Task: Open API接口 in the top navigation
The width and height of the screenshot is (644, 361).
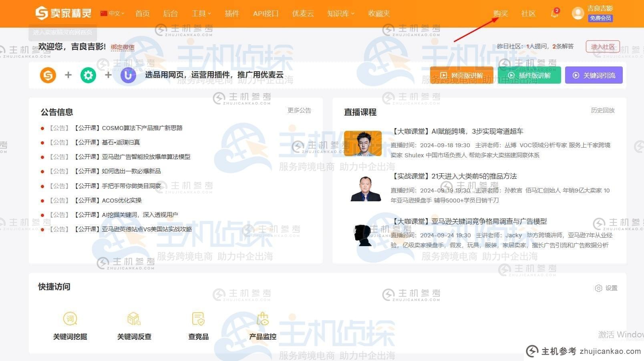Action: coord(266,13)
